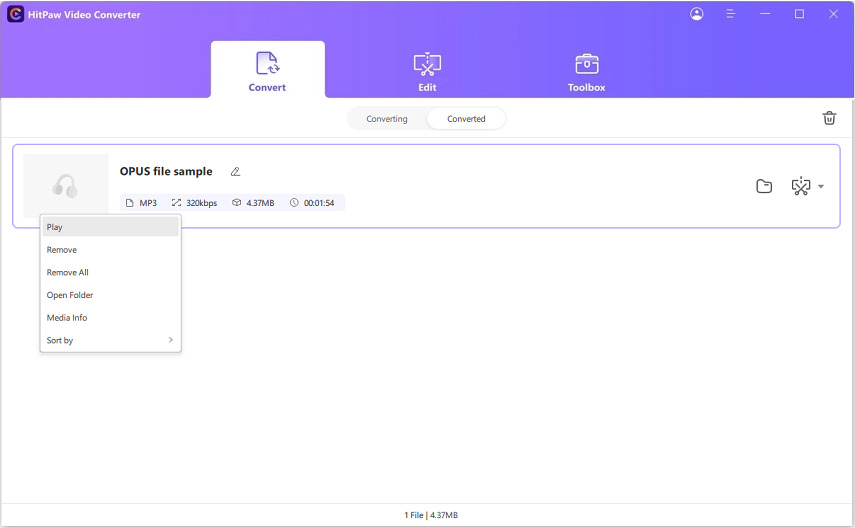855x528 pixels.
Task: Click the OPUS file sample title
Action: coord(166,171)
